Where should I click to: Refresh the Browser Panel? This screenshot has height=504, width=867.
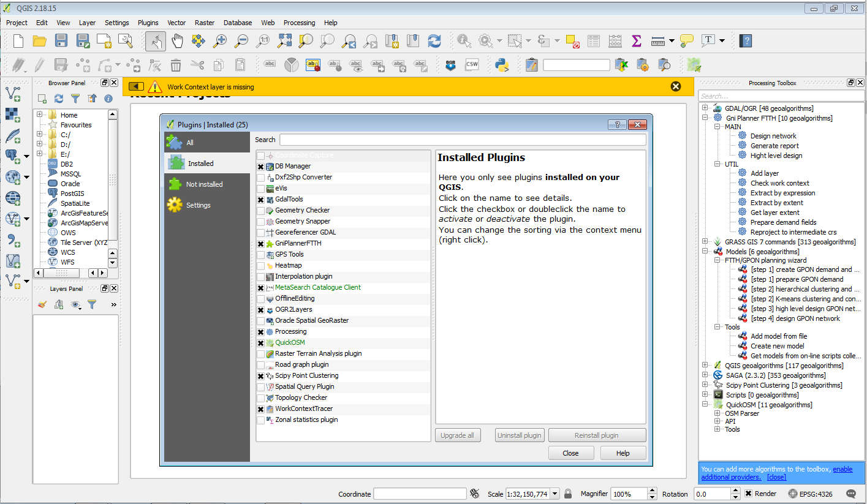coord(59,98)
